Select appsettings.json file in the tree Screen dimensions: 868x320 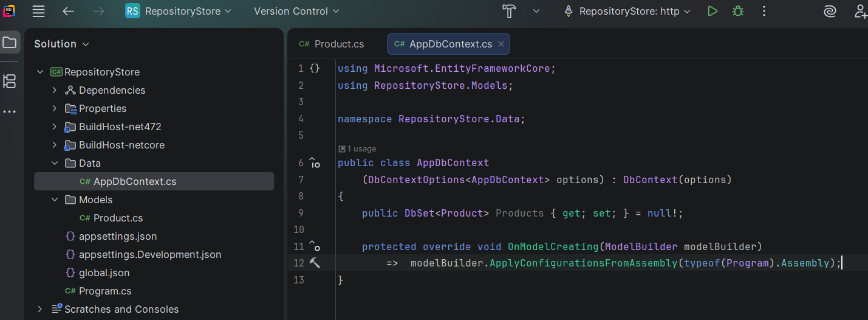tap(118, 236)
